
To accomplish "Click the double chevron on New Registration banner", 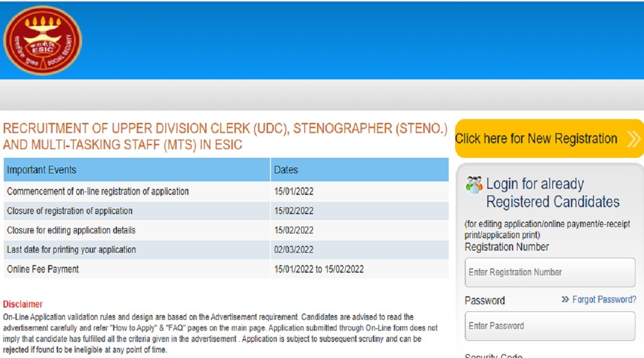I will [633, 139].
